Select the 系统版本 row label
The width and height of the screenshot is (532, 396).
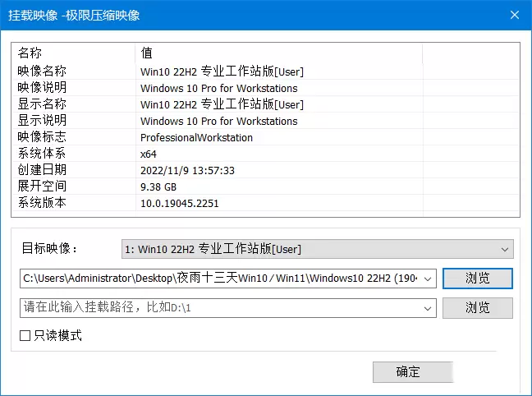tap(42, 202)
